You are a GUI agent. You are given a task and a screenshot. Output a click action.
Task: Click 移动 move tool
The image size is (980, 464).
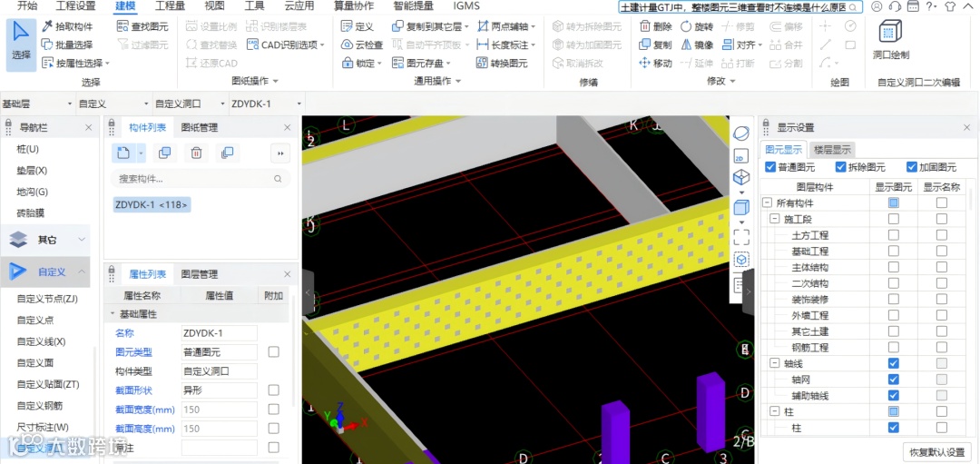(656, 64)
